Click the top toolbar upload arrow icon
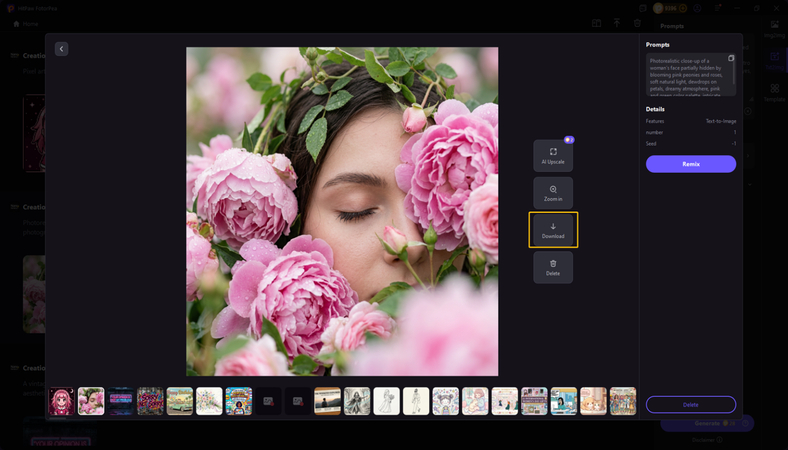The height and width of the screenshot is (450, 788). 616,23
